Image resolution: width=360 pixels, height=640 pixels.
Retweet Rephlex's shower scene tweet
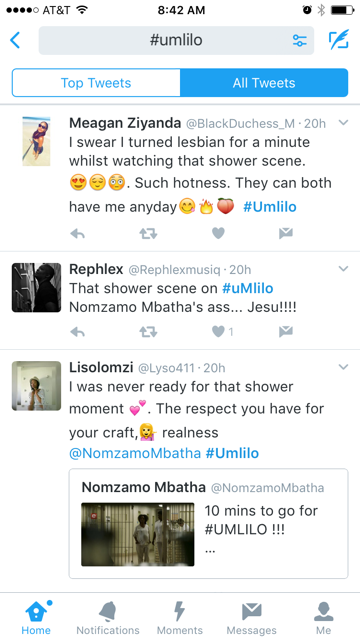pyautogui.click(x=148, y=332)
